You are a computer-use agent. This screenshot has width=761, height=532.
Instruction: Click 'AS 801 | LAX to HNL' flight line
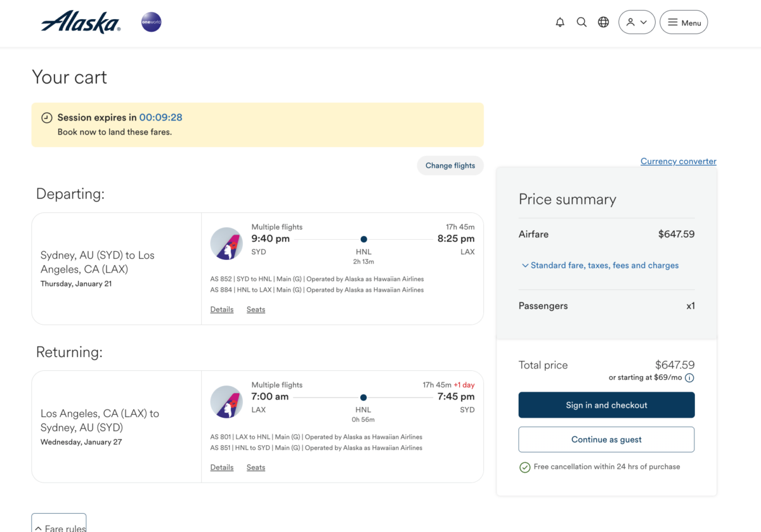pos(316,437)
